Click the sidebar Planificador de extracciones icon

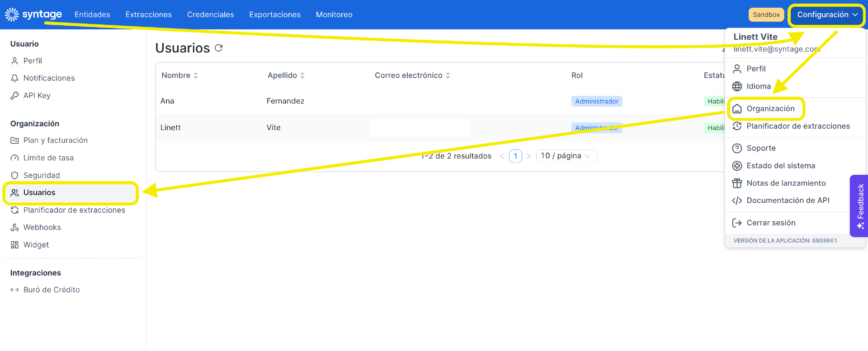(x=14, y=210)
